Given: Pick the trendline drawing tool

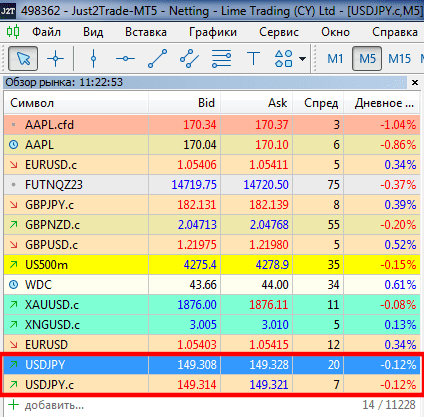Looking at the screenshot, I should point(157,59).
